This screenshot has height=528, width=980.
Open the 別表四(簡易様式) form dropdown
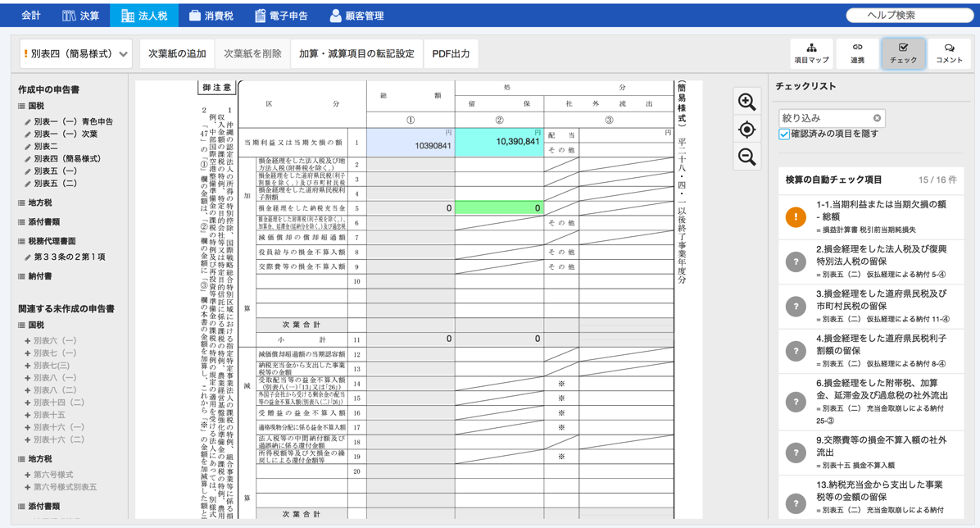click(x=75, y=54)
